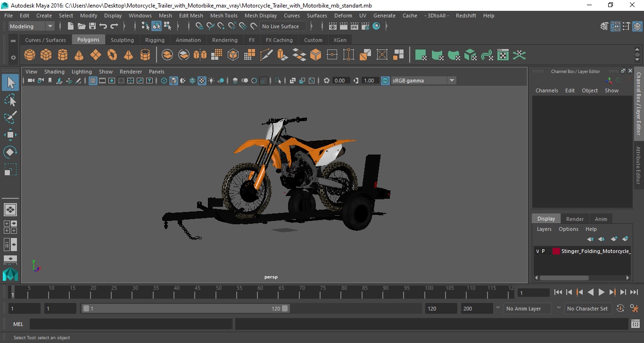644x343 pixels.
Task: Toggle playback P box for Stinger layer
Action: coord(543,251)
